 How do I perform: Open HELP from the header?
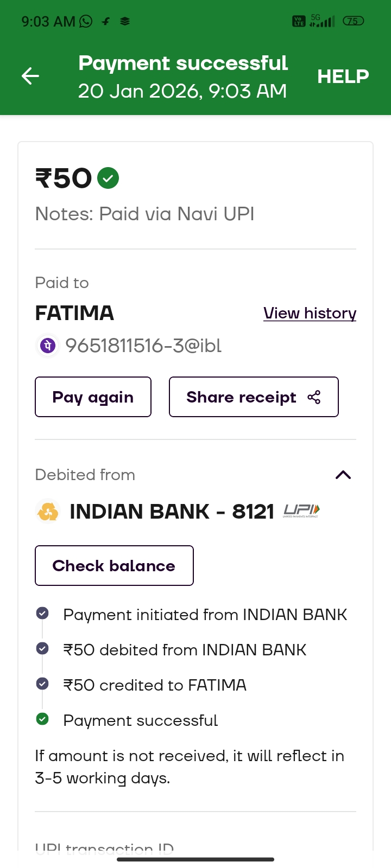pos(343,76)
